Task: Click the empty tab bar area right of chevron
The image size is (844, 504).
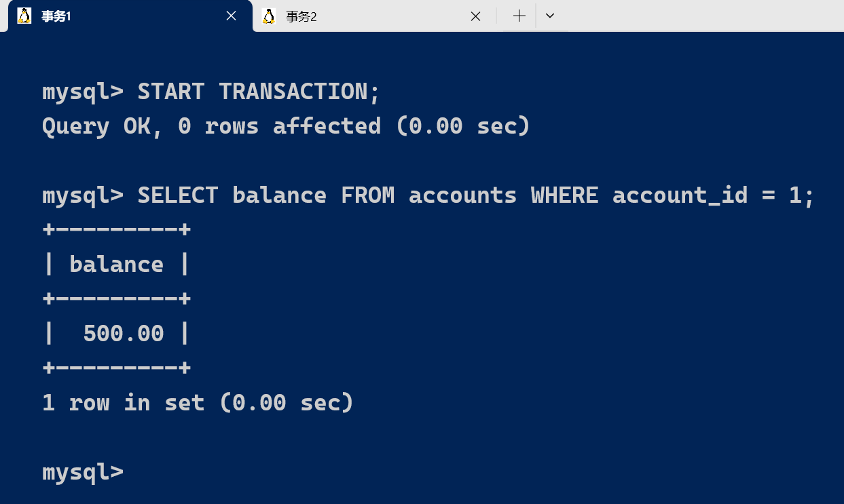Action: [699, 16]
